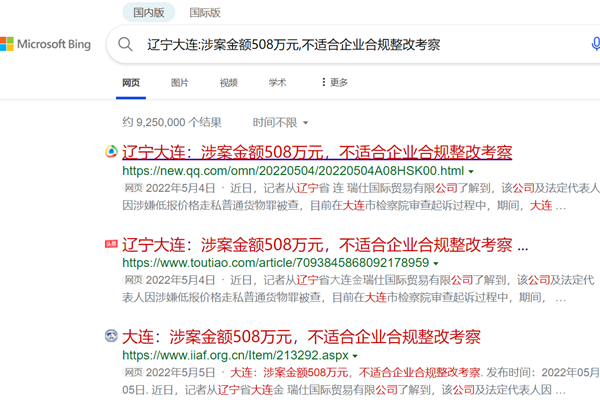This screenshot has height=402, width=600.
Task: Select the 视频 search tab
Action: (x=229, y=82)
